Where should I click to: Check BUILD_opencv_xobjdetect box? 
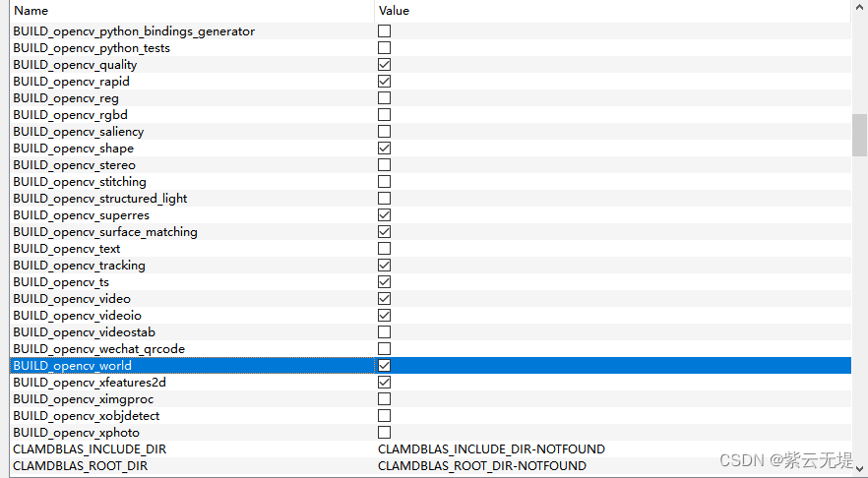384,415
